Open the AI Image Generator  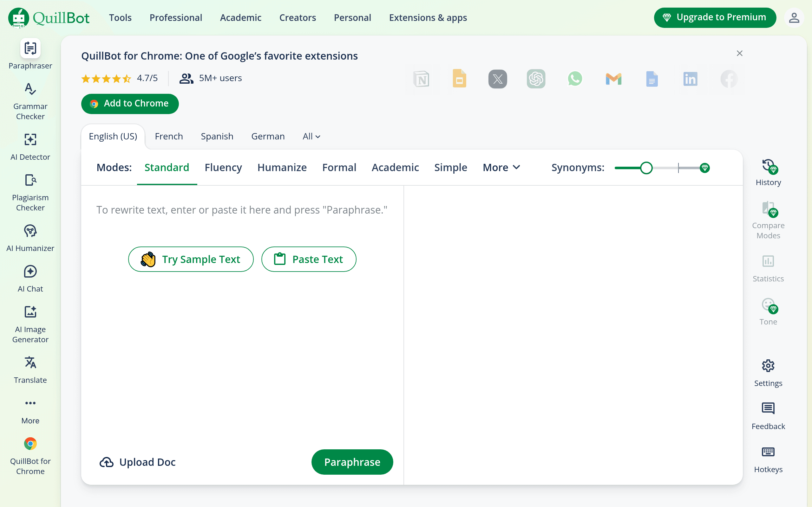point(30,324)
